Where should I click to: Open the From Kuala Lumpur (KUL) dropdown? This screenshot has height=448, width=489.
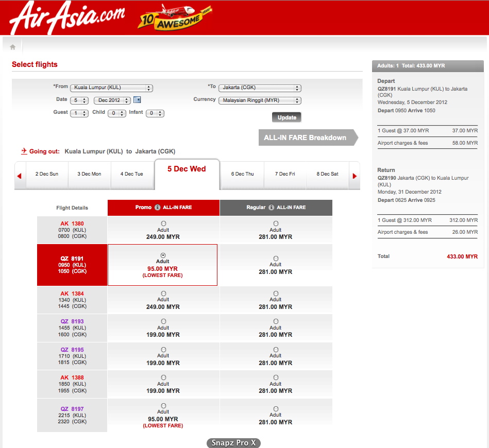tap(112, 88)
